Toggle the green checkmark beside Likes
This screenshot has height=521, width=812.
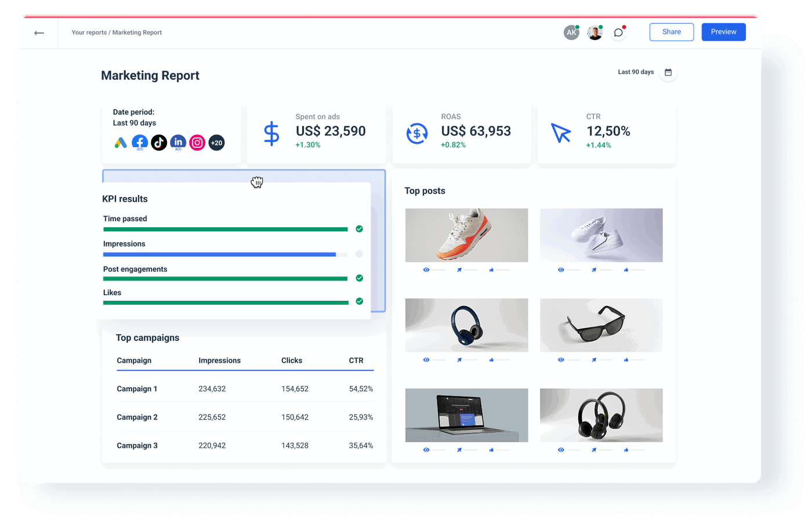click(359, 301)
